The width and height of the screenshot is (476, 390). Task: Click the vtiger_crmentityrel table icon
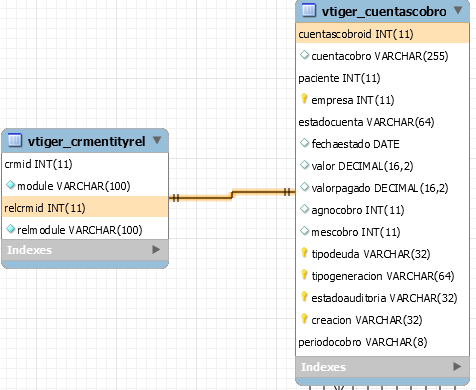point(15,140)
